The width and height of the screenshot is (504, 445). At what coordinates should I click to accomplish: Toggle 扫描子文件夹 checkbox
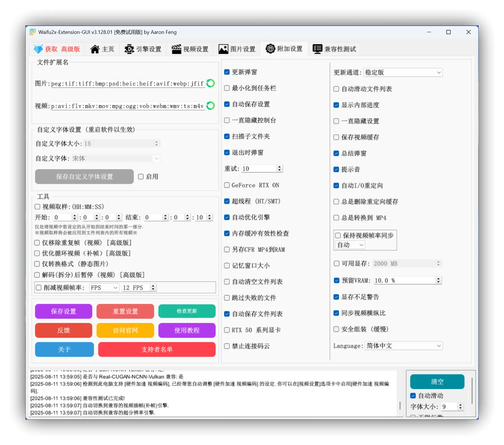click(227, 136)
